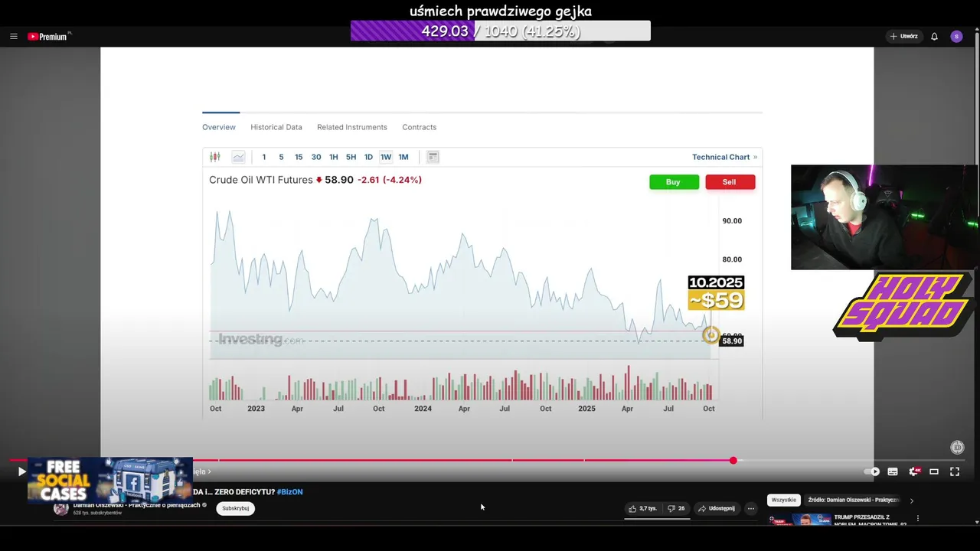Select the 30 minute interval
The width and height of the screenshot is (980, 551).
[x=316, y=157]
